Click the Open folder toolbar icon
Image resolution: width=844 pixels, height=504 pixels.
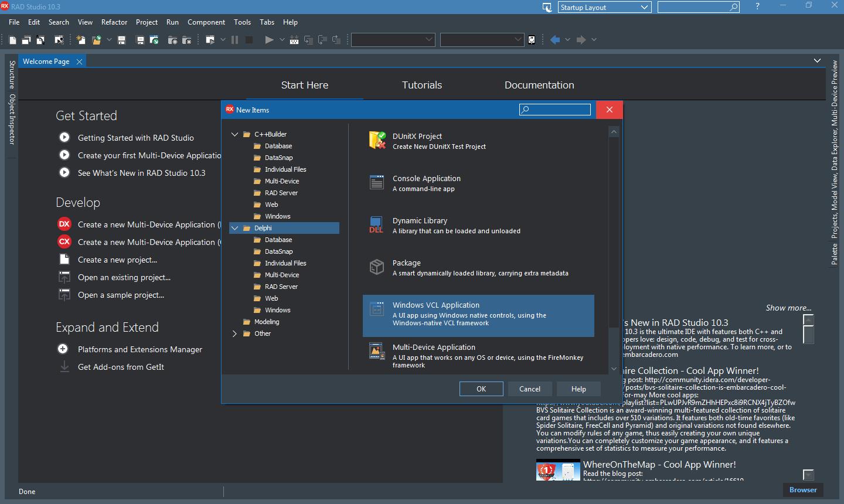point(97,40)
